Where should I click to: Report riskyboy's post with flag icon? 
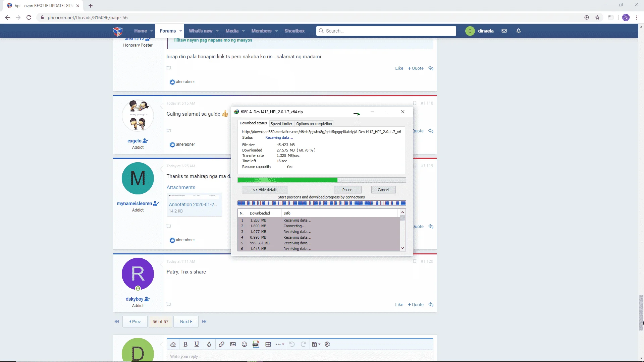[x=169, y=304]
